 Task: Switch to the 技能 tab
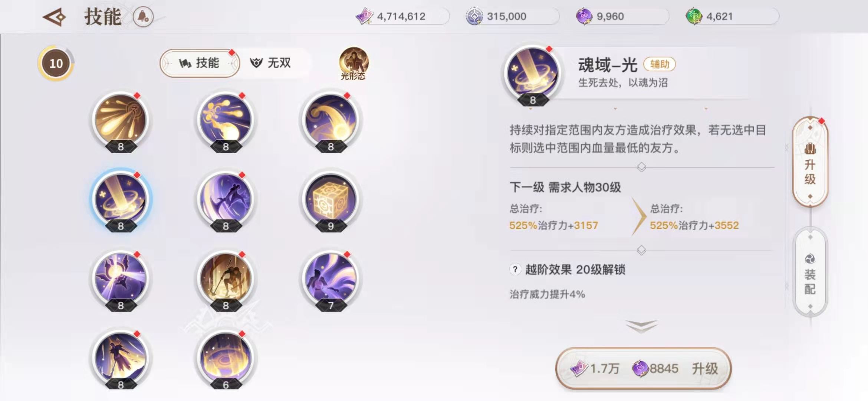point(200,63)
